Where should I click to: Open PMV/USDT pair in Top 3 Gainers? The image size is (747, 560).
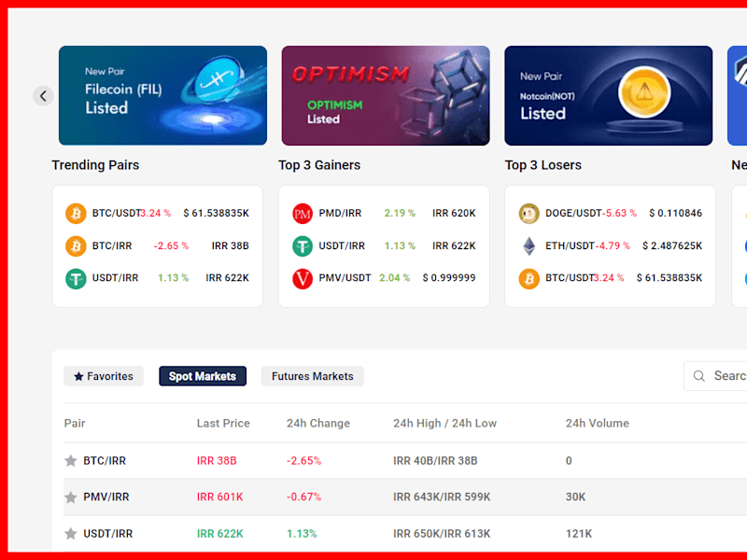pos(345,277)
